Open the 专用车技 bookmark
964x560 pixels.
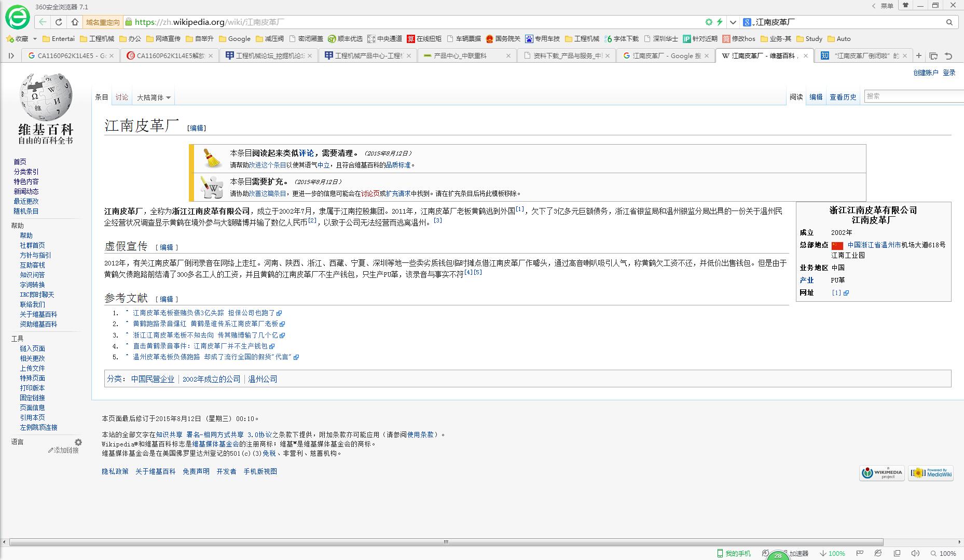pos(543,38)
